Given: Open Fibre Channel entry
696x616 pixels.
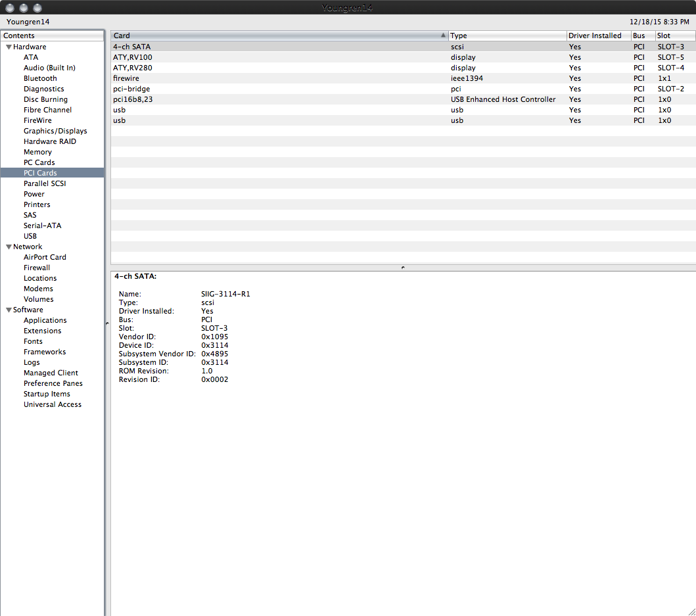Looking at the screenshot, I should [x=47, y=110].
